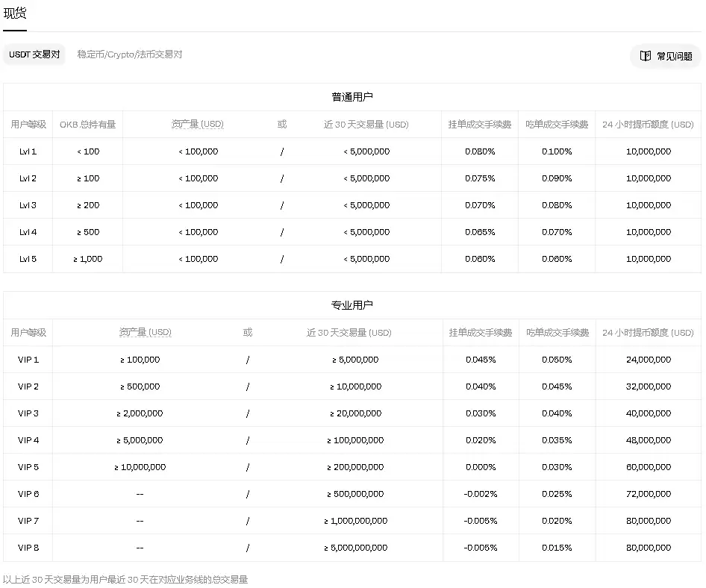Select the Lvl 5 row showing ≥ 1,000 OKB

28,259
